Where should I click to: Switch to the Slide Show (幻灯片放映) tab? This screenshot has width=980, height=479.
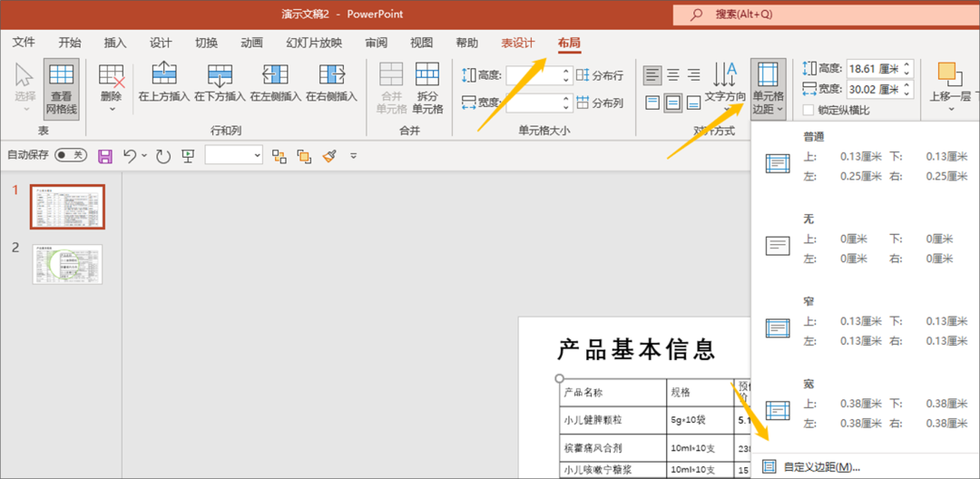click(x=314, y=43)
